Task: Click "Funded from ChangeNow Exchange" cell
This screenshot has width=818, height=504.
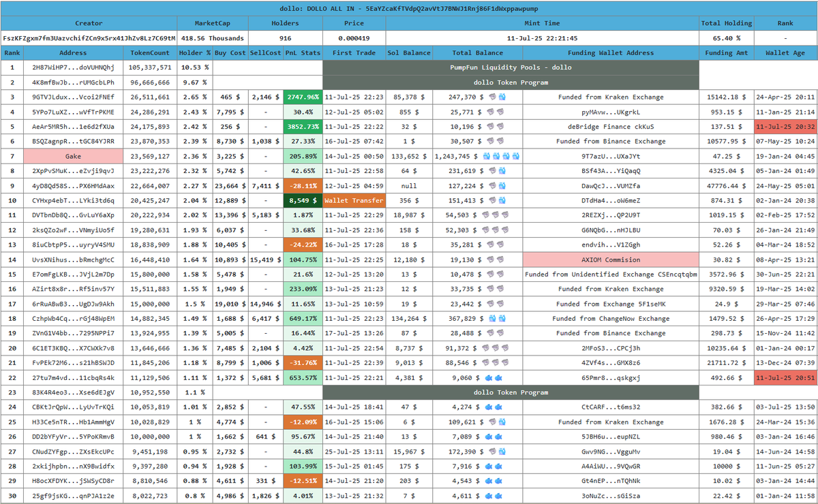Action: tap(611, 319)
